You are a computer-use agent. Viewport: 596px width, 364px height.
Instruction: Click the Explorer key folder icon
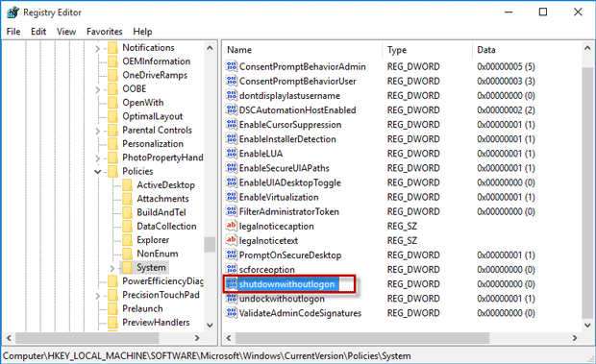pyautogui.click(x=127, y=240)
